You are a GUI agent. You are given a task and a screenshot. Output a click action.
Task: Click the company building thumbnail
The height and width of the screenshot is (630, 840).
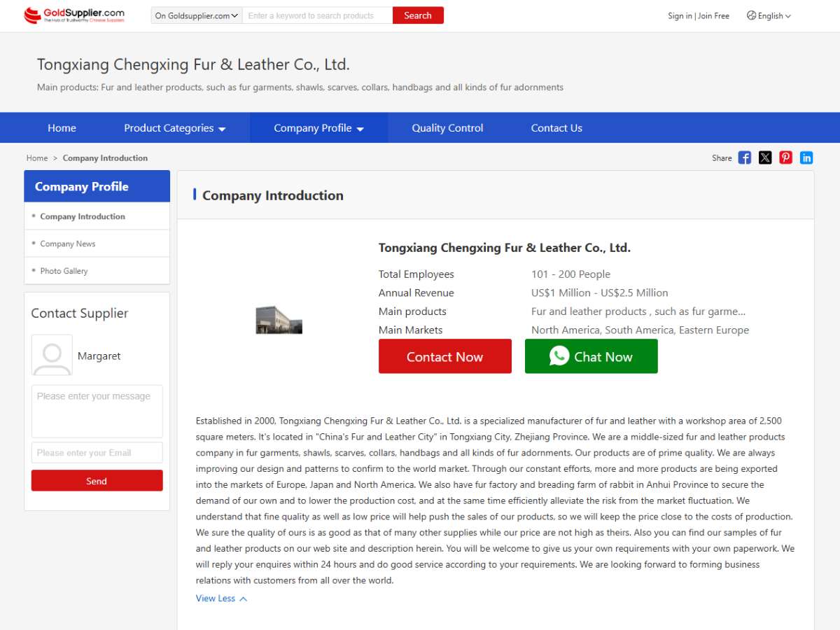point(279,319)
